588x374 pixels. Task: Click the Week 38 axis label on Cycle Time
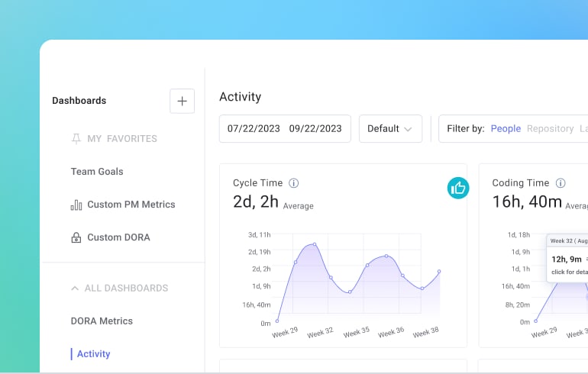[x=425, y=332]
